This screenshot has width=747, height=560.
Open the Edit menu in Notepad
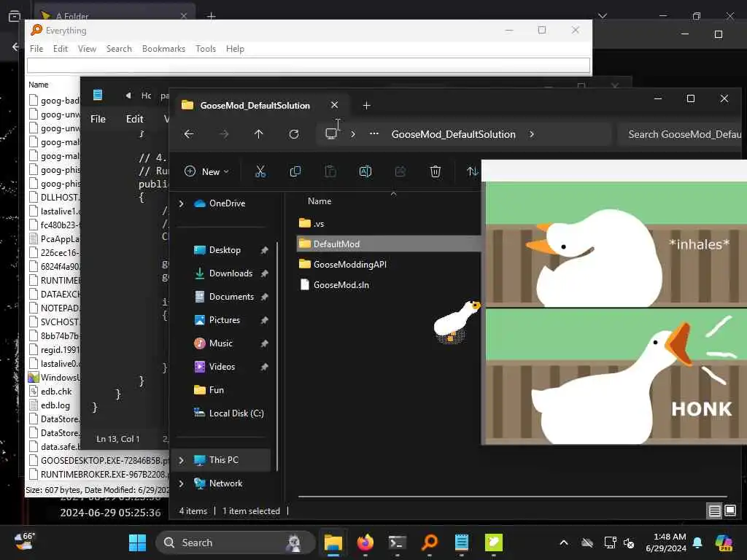(x=134, y=119)
